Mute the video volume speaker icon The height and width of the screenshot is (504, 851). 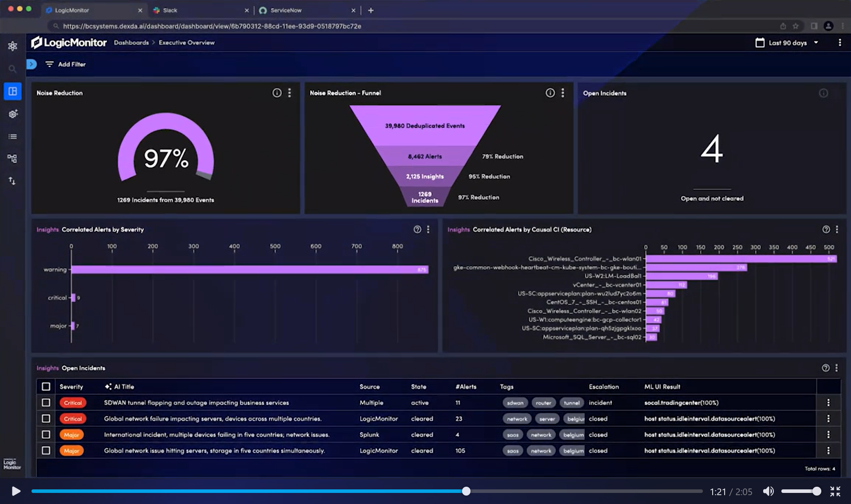click(x=768, y=491)
